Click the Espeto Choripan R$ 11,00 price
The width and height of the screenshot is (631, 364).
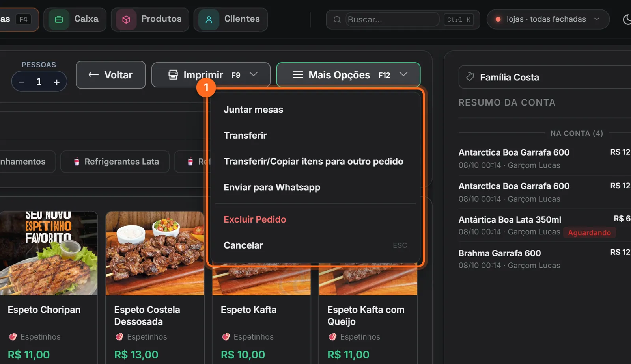coord(29,355)
